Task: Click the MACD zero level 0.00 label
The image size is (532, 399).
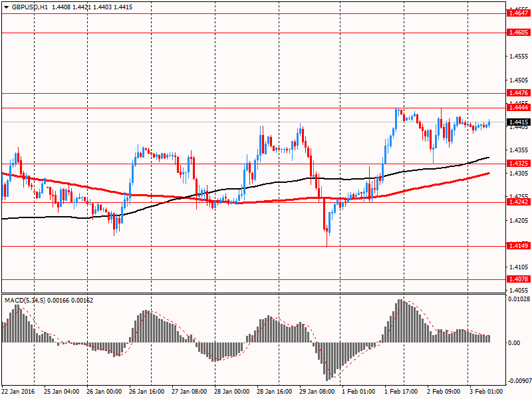Action: 514,343
